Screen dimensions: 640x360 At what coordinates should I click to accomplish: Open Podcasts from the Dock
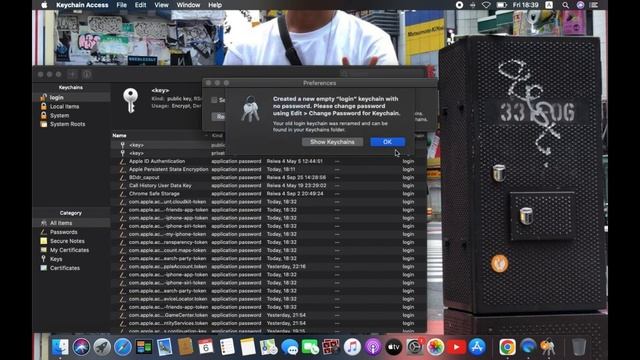(x=373, y=347)
